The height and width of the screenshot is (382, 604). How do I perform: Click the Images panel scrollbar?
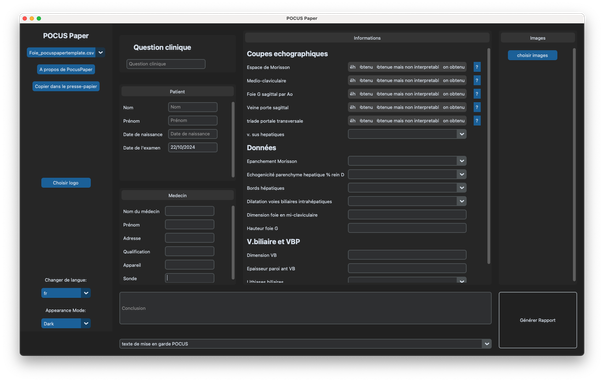(x=574, y=164)
